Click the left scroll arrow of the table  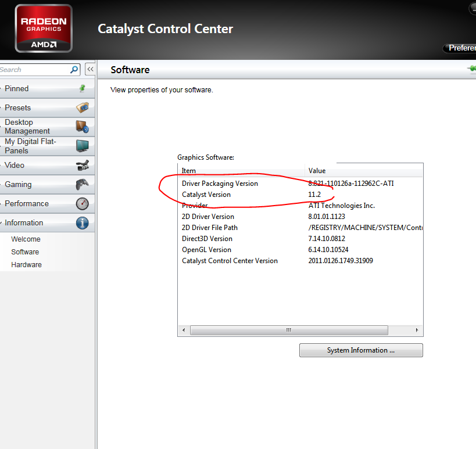pos(184,330)
